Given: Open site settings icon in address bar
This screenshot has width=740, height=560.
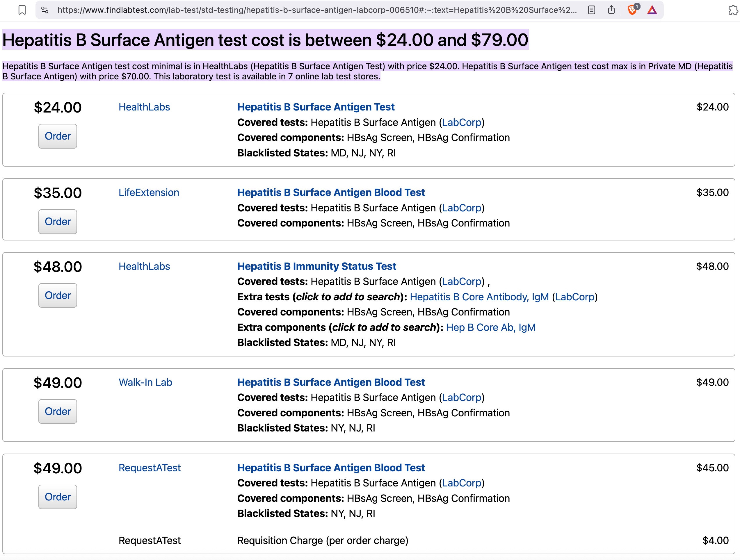Looking at the screenshot, I should click(45, 10).
